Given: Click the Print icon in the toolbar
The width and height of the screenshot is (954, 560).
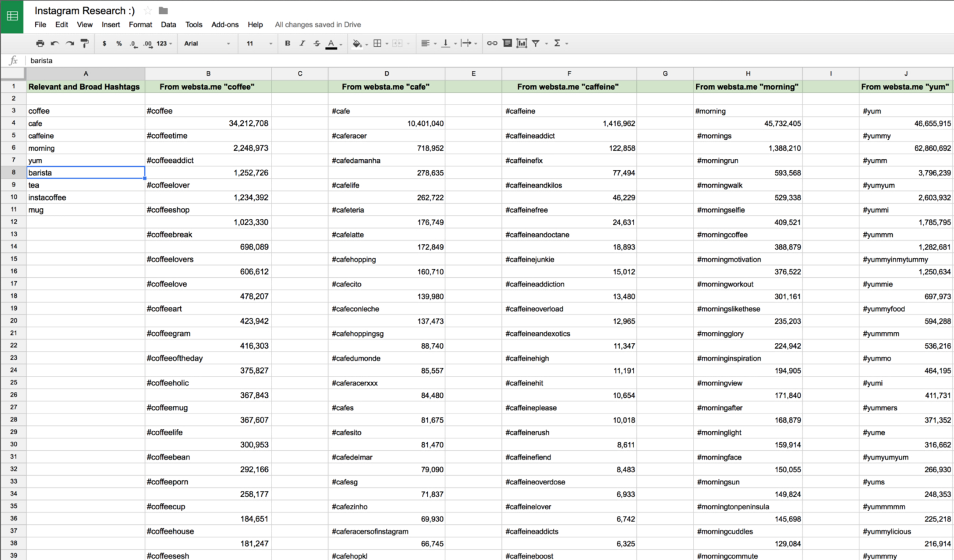Looking at the screenshot, I should (x=40, y=43).
